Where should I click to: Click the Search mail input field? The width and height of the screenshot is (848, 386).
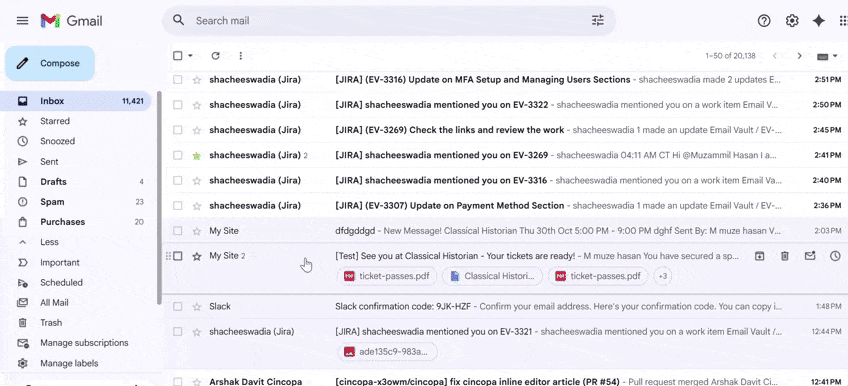pyautogui.click(x=388, y=21)
